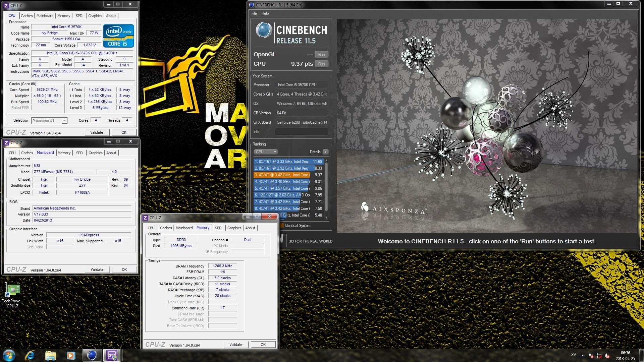
Task: Click the Core Speed value 5629.24 MHz
Action: point(47,90)
